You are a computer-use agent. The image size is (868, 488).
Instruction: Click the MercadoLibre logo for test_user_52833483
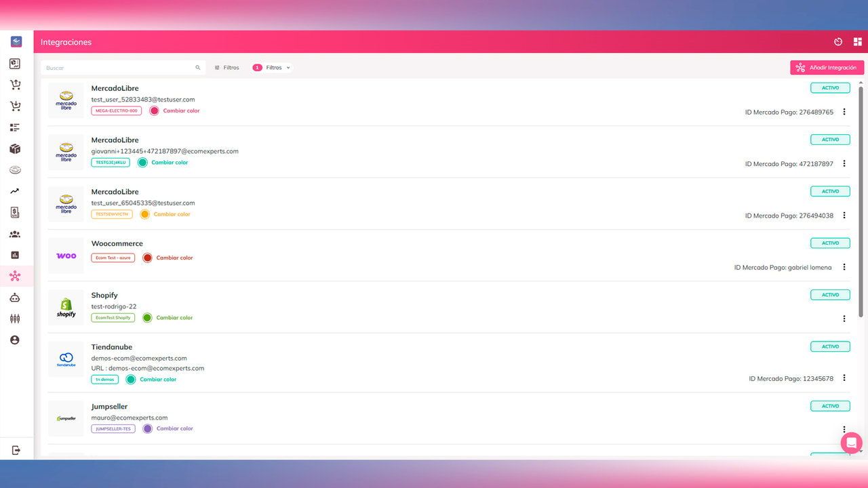point(66,100)
